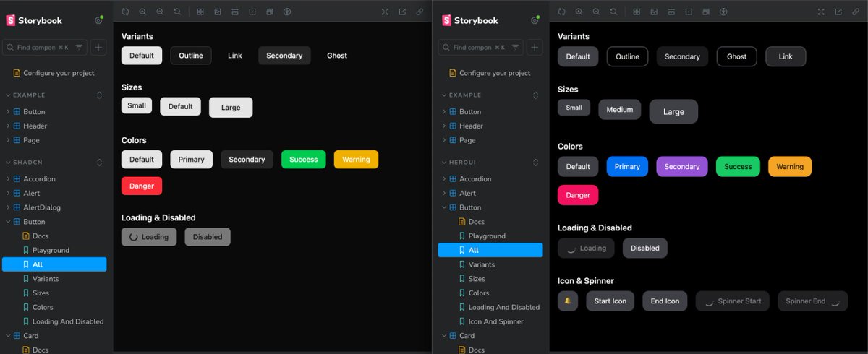Image resolution: width=868 pixels, height=354 pixels.
Task: Open settings gear in HeroUI Storybook sidebar
Action: coord(535,21)
